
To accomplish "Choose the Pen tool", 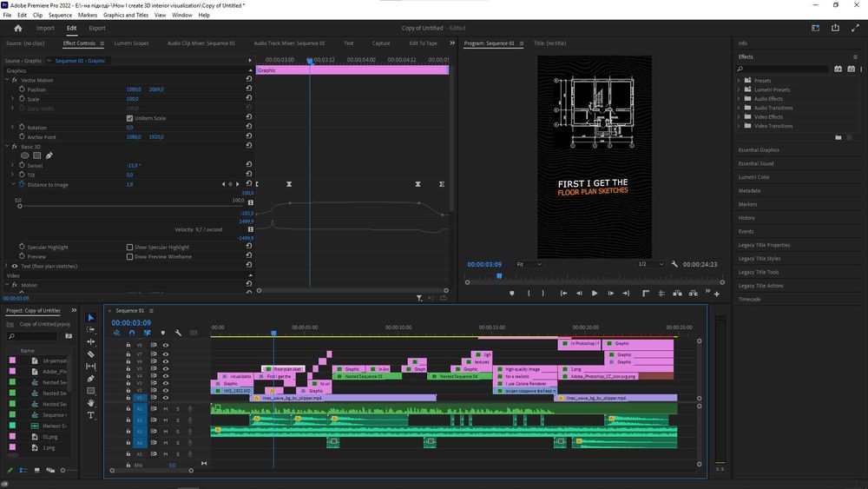I will [x=91, y=379].
